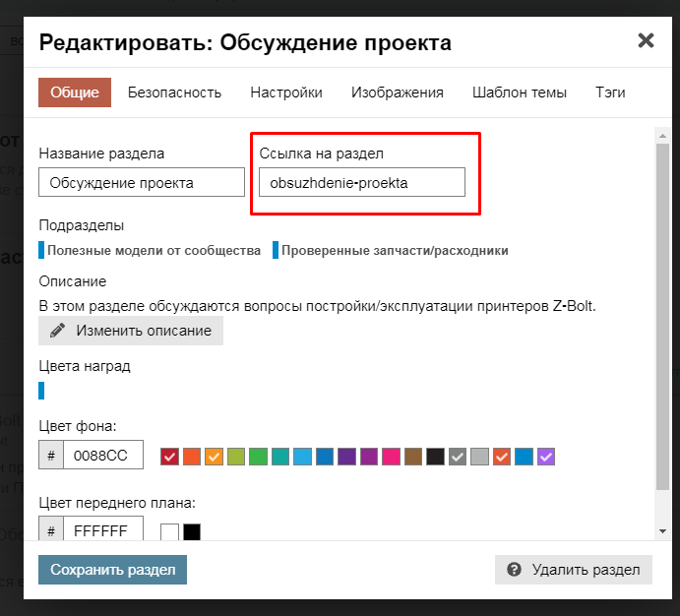The height and width of the screenshot is (616, 680).
Task: Choose the dark gray checked swatch
Action: [457, 457]
